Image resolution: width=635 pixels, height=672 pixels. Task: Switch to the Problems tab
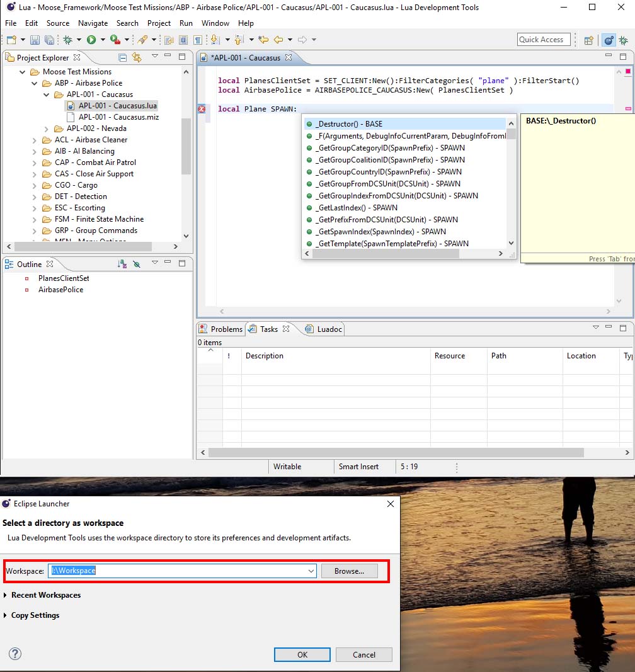pyautogui.click(x=221, y=329)
